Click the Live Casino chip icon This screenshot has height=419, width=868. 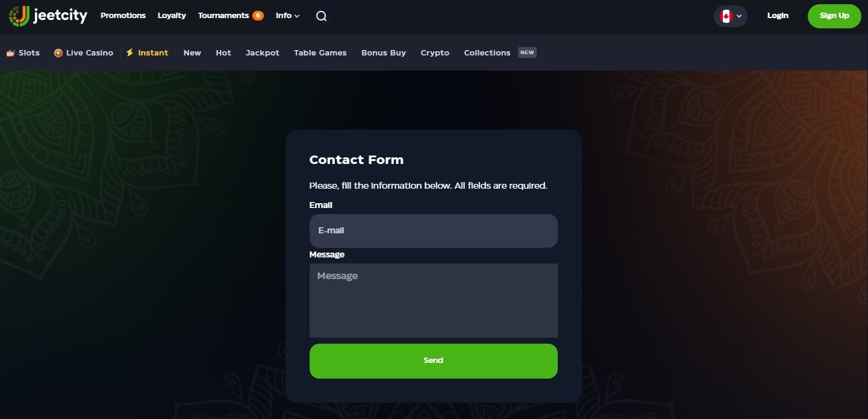pos(58,53)
